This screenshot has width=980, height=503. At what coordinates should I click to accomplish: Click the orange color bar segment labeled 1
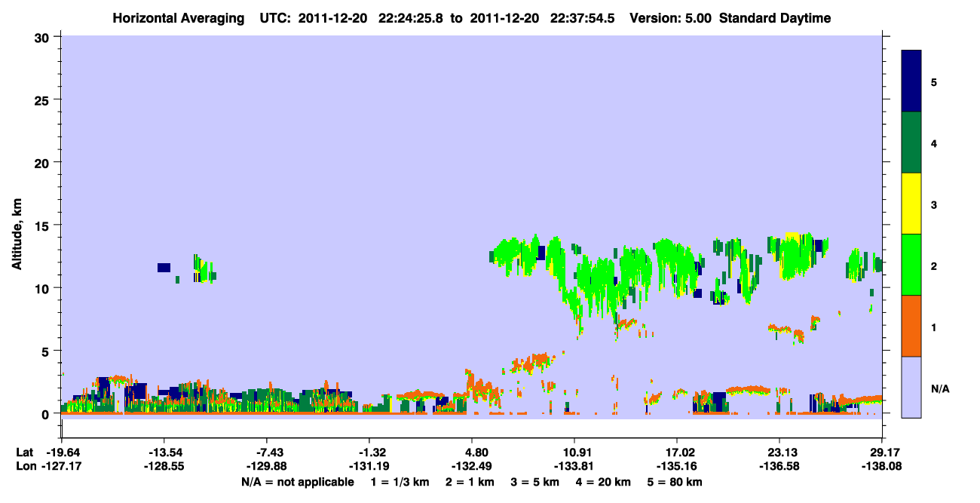(x=911, y=326)
